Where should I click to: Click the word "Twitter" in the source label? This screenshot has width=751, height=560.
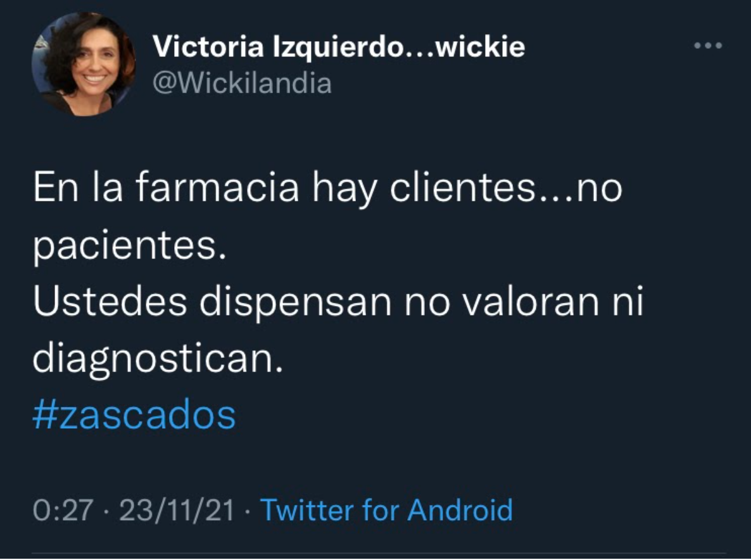(x=307, y=509)
